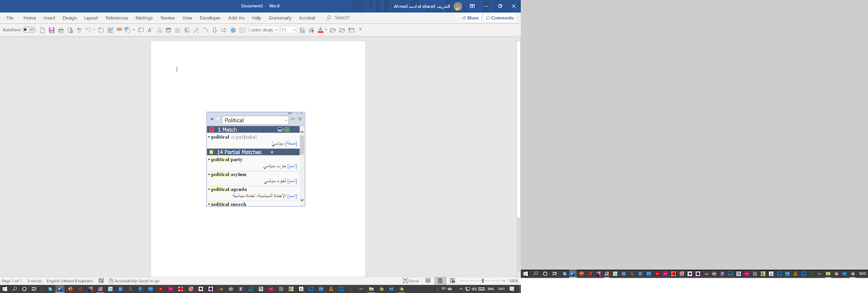868x293 pixels.
Task: Insert a new comment from toolbar
Action: point(141,30)
